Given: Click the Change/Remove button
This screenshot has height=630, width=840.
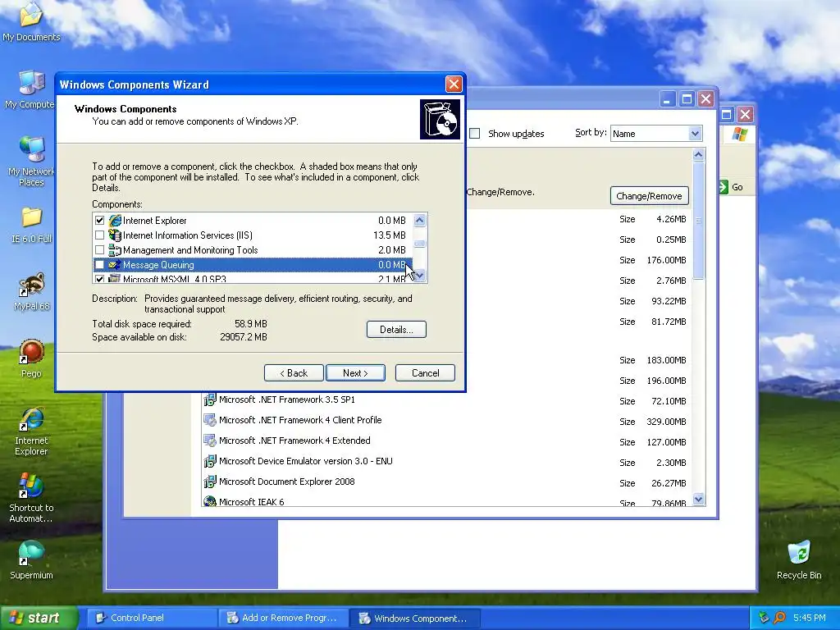Looking at the screenshot, I should [x=650, y=195].
